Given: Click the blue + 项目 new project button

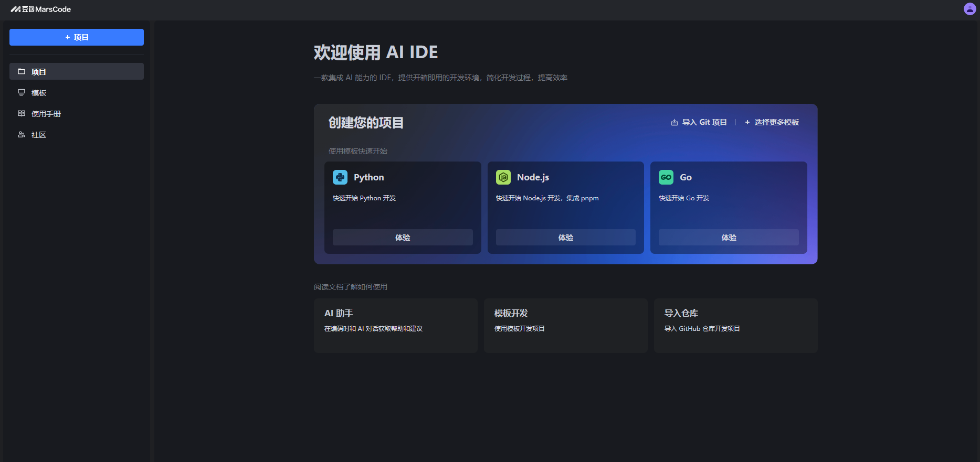Looking at the screenshot, I should tap(77, 37).
